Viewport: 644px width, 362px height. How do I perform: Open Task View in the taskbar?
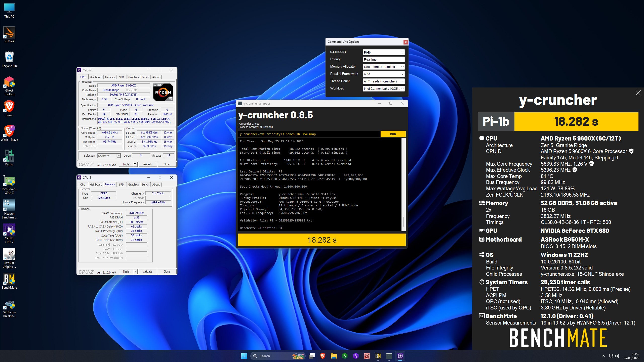[x=312, y=356]
